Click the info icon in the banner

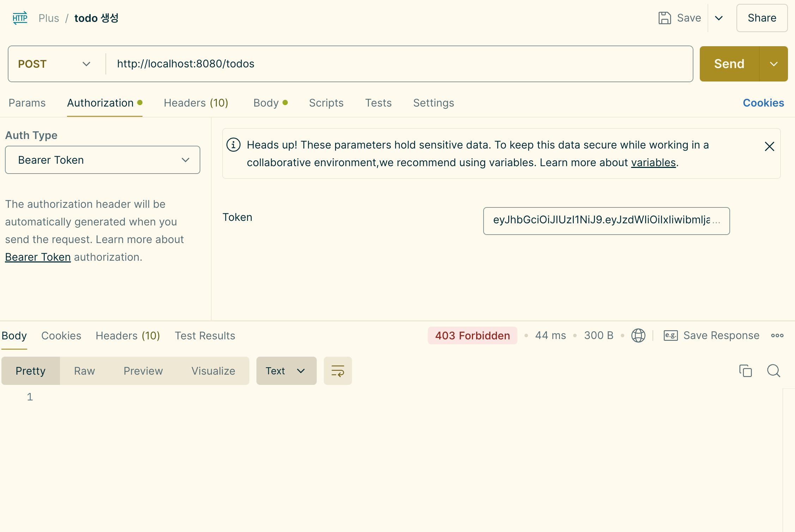tap(233, 145)
